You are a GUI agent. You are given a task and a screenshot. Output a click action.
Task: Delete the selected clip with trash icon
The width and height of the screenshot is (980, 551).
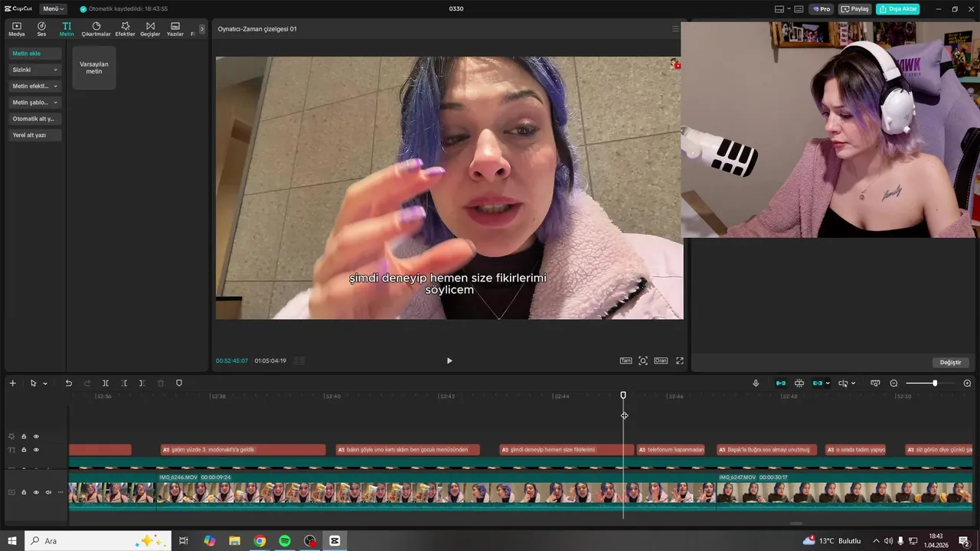tap(161, 383)
